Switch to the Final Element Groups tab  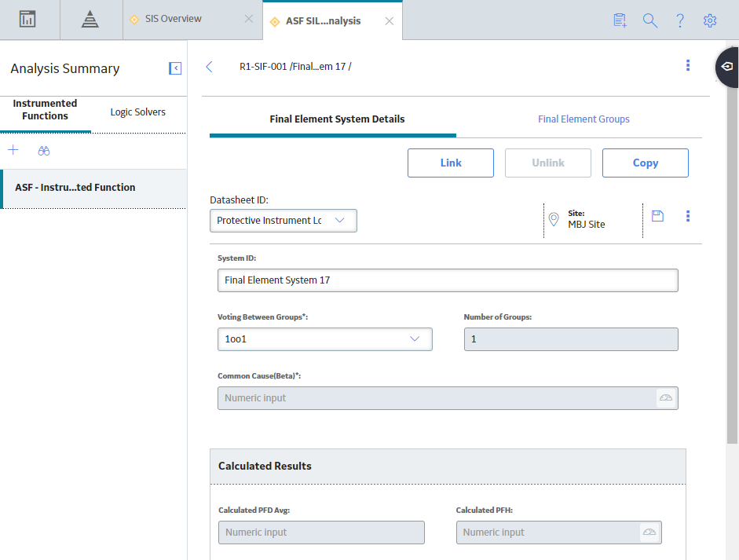pos(584,119)
